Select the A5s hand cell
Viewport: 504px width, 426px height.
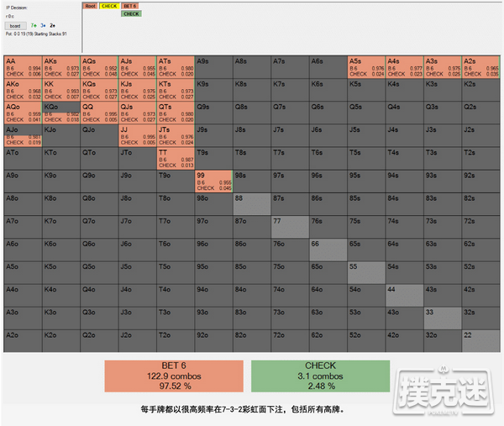coord(366,67)
